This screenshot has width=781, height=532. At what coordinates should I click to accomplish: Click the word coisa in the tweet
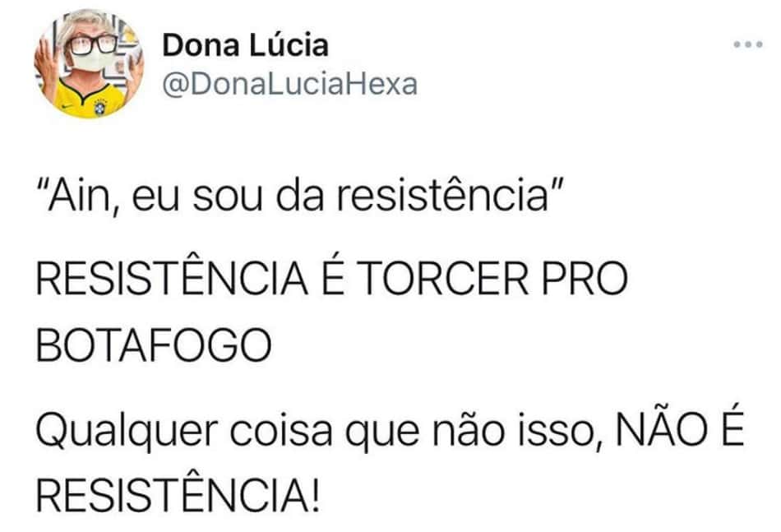coord(280,430)
